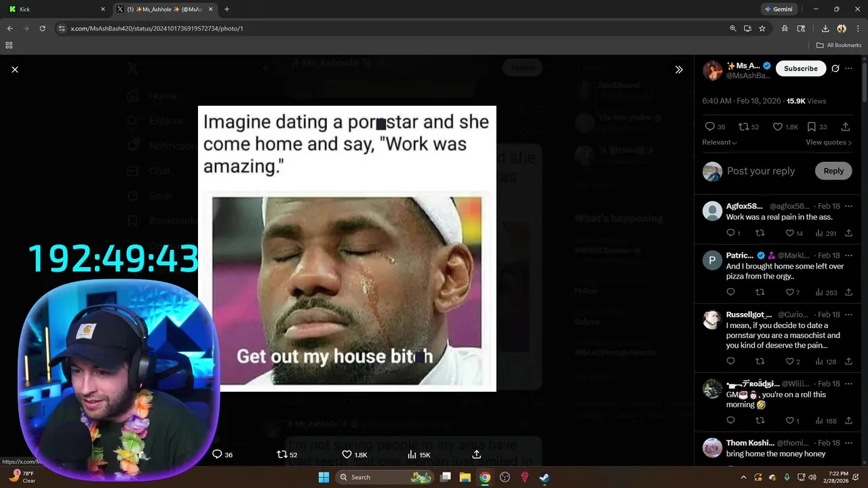The height and width of the screenshot is (488, 868).
Task: Open Thom Koshi reply's more options
Action: click(849, 443)
